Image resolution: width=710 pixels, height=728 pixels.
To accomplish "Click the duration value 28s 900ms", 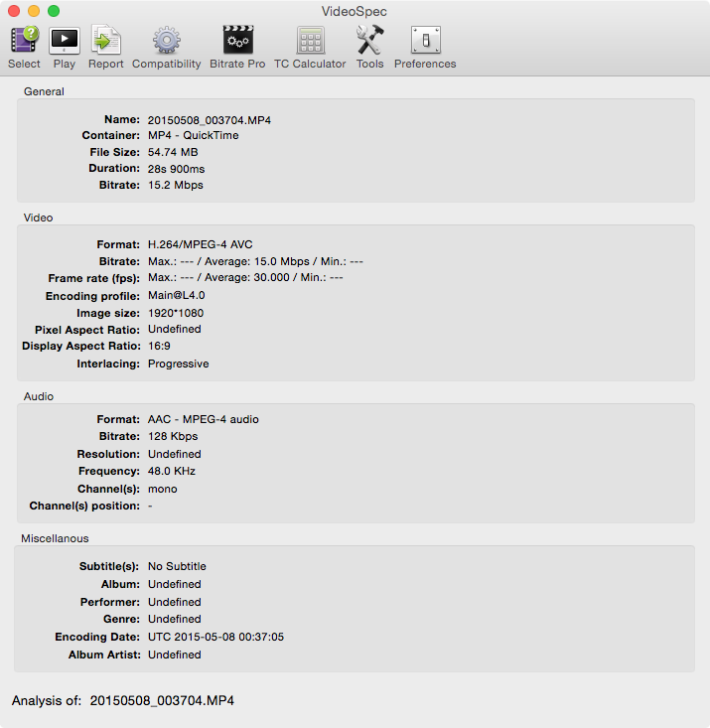I will coord(176,169).
